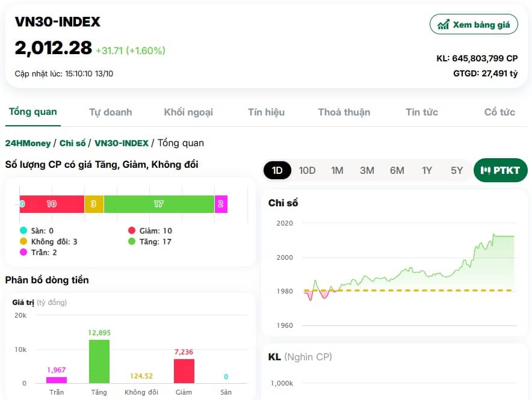Show the 5Y chart range
This screenshot has height=400, width=532.
point(457,170)
